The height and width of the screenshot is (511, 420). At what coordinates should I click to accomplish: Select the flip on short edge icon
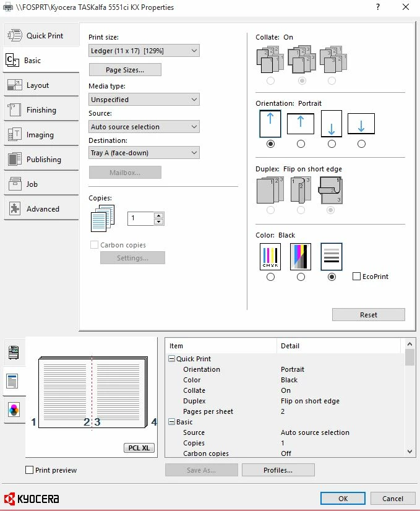coord(330,191)
